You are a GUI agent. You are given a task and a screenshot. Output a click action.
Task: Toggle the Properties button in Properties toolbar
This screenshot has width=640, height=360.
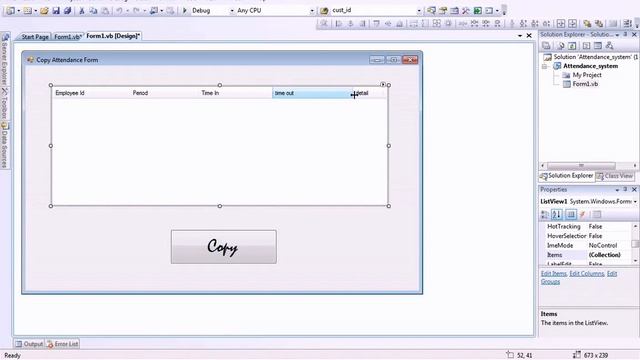tap(571, 215)
